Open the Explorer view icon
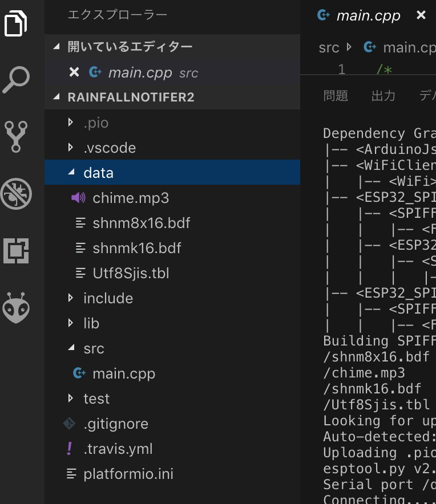This screenshot has height=504, width=436. point(15,23)
